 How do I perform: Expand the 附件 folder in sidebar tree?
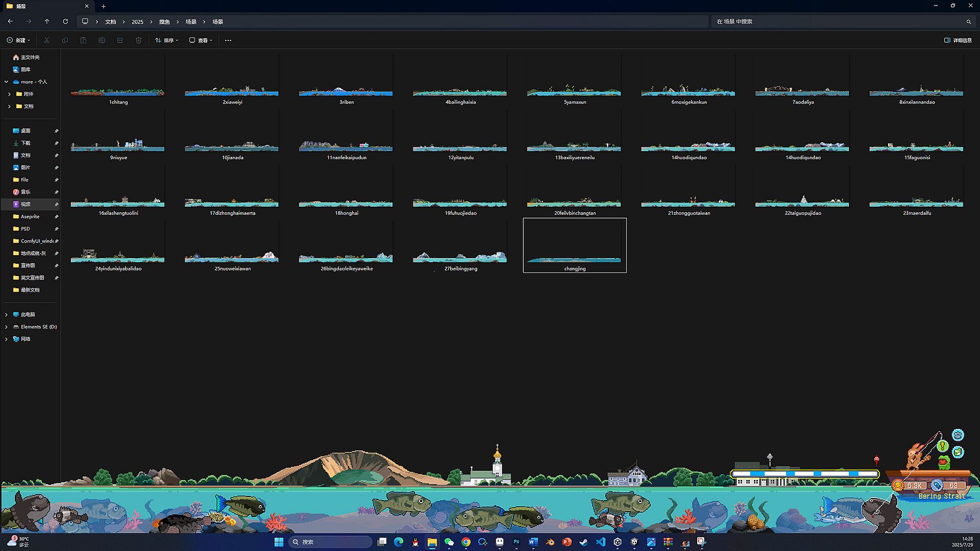9,94
